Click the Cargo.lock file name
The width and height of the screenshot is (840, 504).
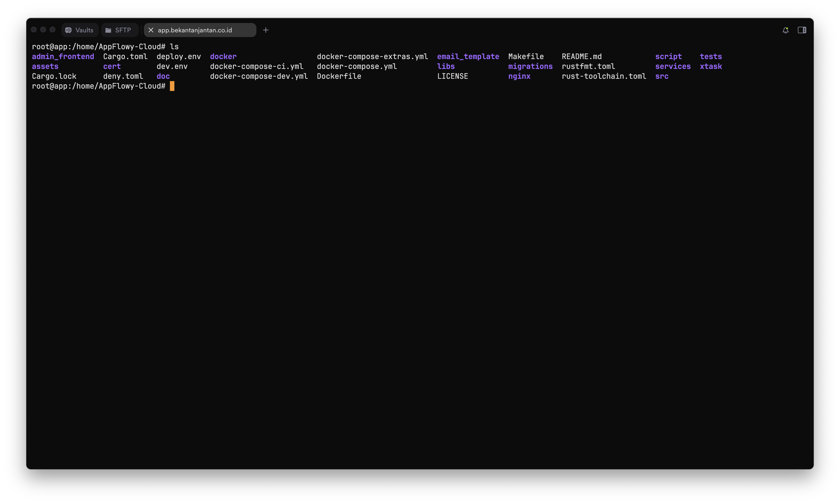pyautogui.click(x=54, y=76)
